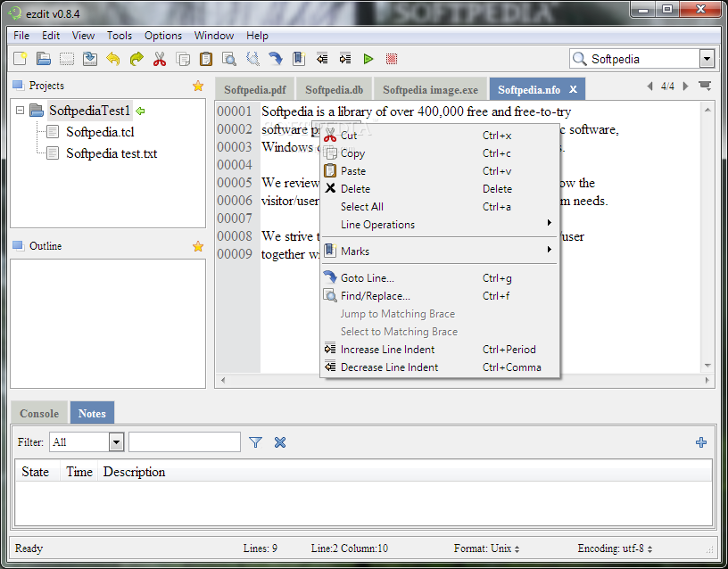Click the green Run play icon
This screenshot has width=728, height=569.
click(368, 59)
